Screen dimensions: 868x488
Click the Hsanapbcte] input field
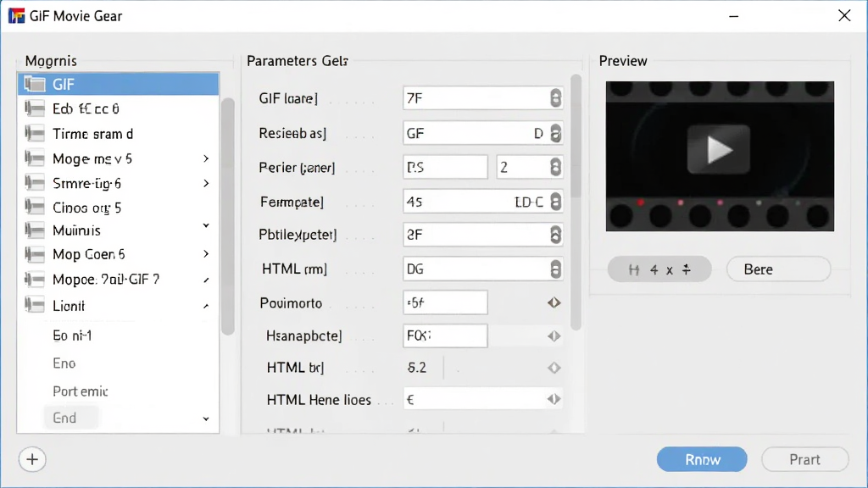point(445,335)
